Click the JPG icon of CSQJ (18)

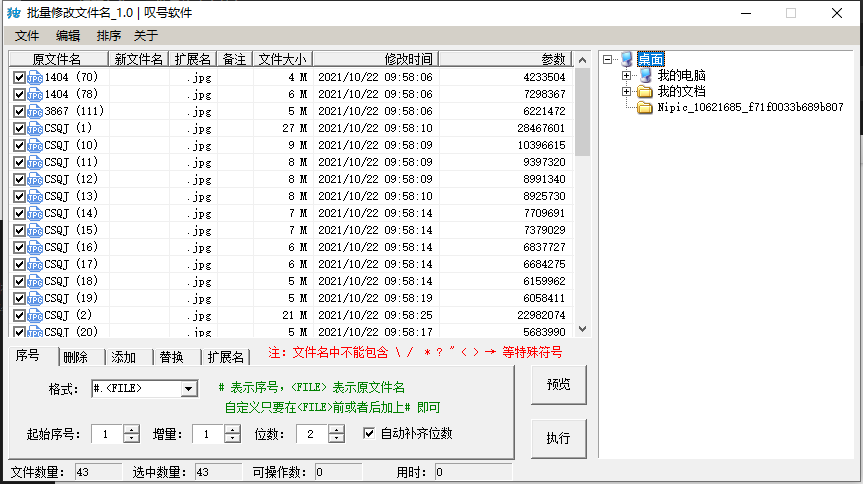click(x=35, y=282)
